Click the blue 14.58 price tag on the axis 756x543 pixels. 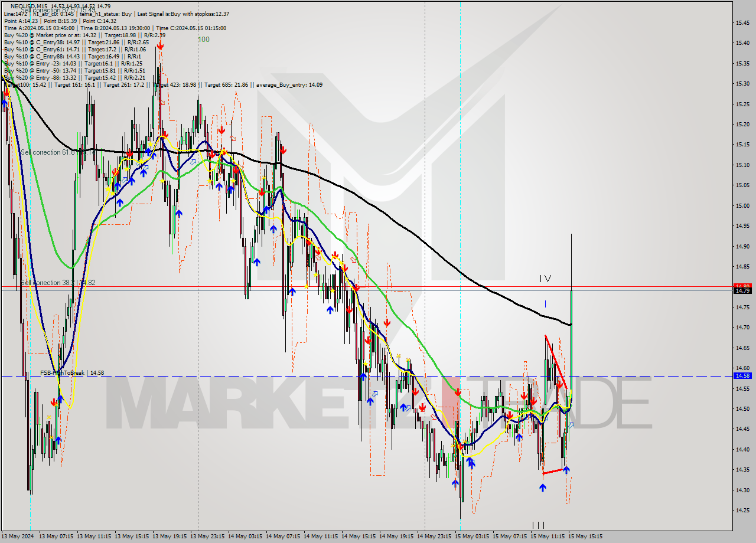point(742,375)
